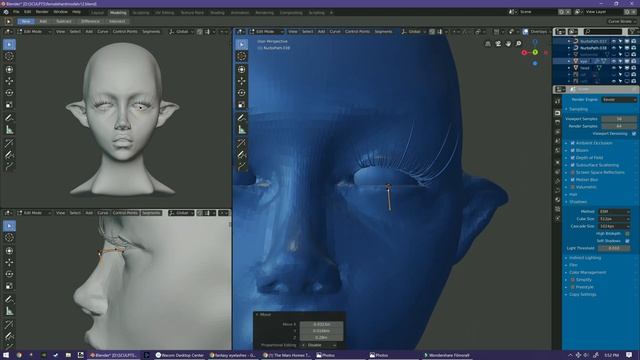Screen dimensions: 640x360
Task: Open the Output properties tab icon
Action: [558, 122]
